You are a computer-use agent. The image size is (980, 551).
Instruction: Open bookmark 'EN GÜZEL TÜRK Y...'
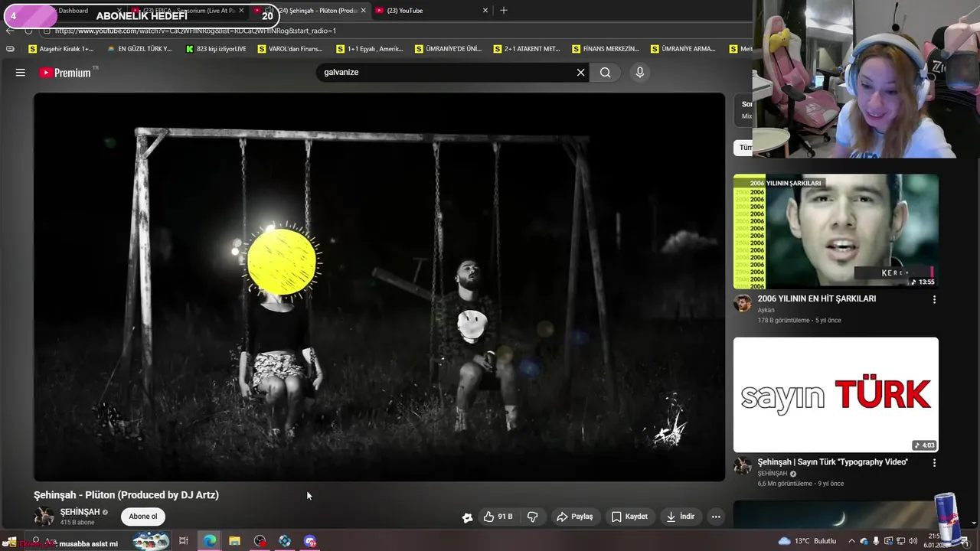pyautogui.click(x=139, y=49)
